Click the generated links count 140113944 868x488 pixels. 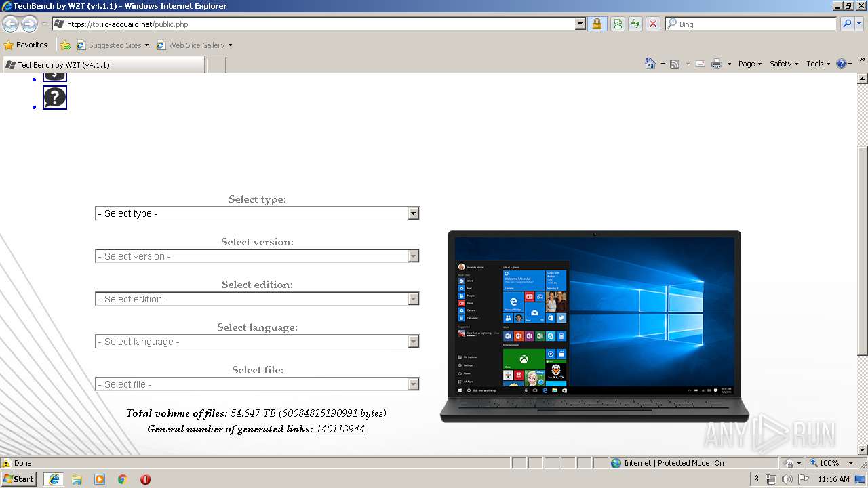tap(340, 429)
